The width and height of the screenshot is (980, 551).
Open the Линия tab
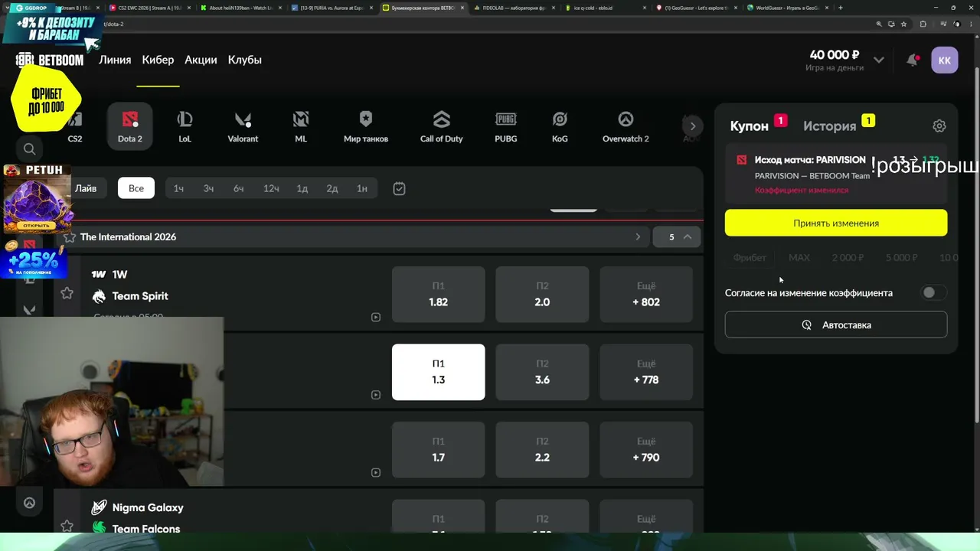[x=115, y=60]
